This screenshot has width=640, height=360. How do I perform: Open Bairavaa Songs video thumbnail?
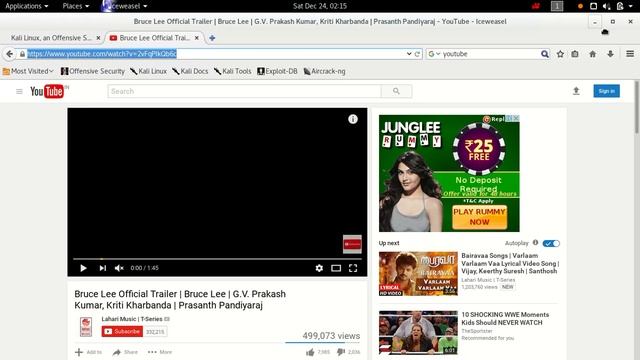418,273
